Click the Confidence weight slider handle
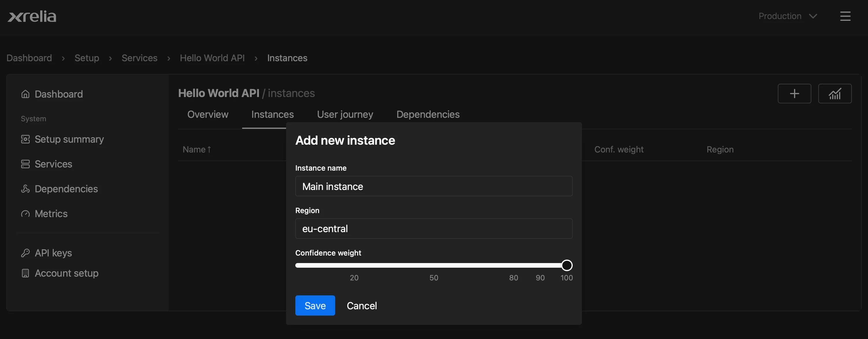The image size is (868, 339). [567, 265]
